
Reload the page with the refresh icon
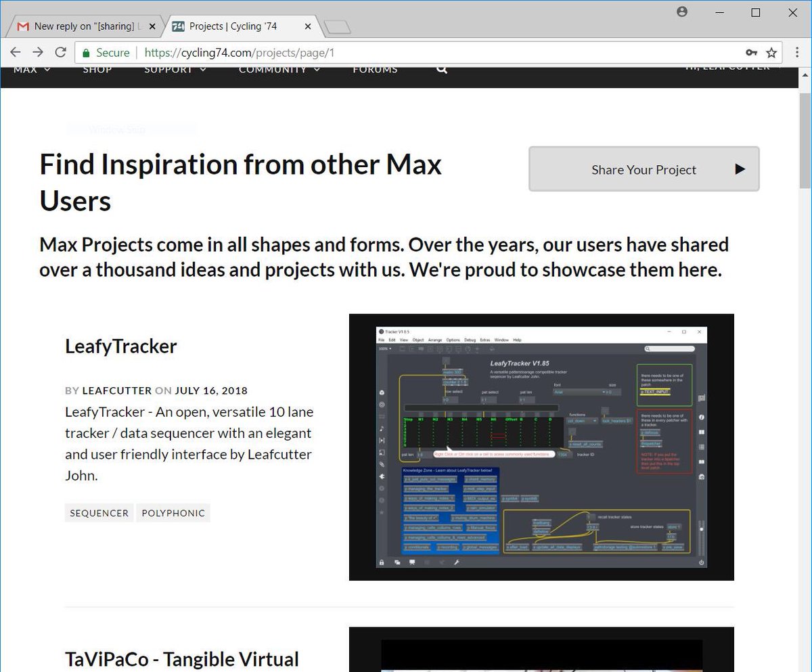point(60,52)
